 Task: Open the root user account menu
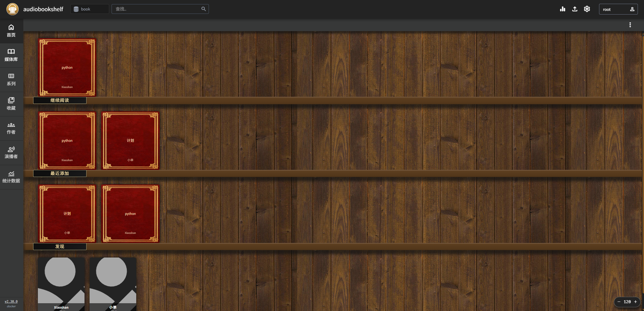coord(618,9)
